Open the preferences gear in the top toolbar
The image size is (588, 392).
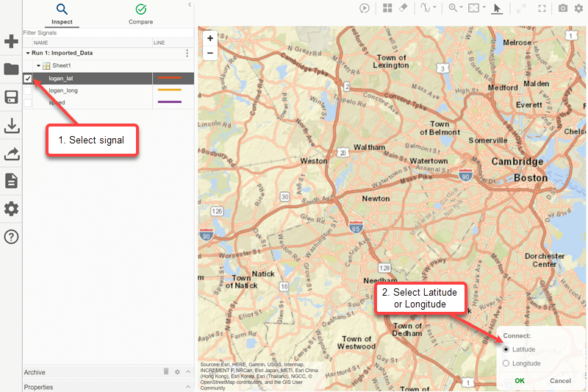(578, 8)
